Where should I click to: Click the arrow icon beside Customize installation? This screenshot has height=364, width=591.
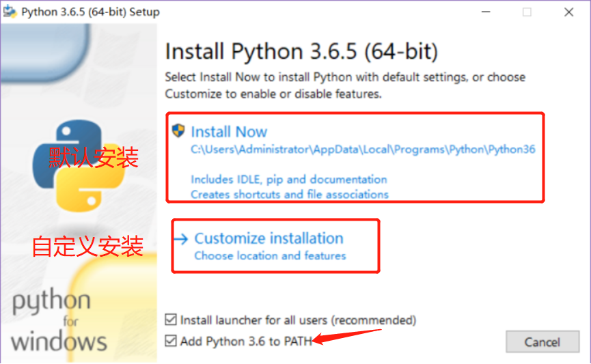[x=180, y=239]
